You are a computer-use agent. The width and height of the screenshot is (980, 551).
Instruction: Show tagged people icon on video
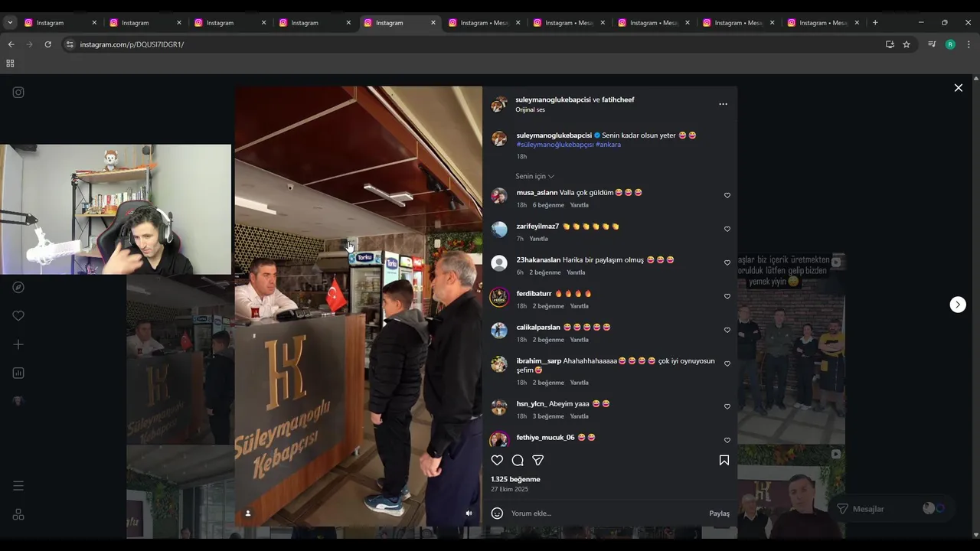click(247, 514)
